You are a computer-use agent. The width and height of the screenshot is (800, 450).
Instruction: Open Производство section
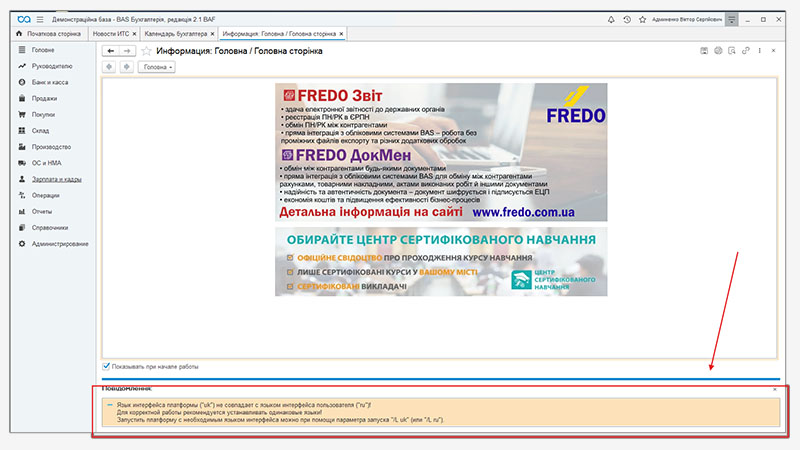click(x=51, y=147)
